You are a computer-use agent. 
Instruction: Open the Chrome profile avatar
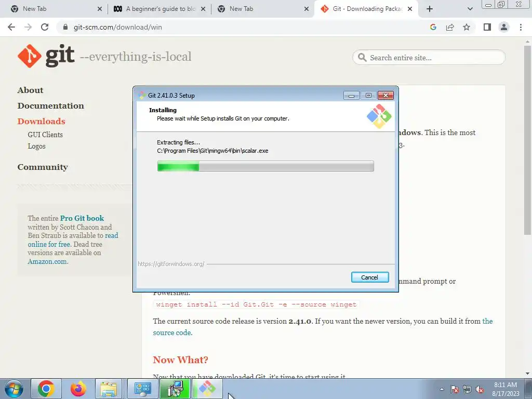click(x=504, y=27)
